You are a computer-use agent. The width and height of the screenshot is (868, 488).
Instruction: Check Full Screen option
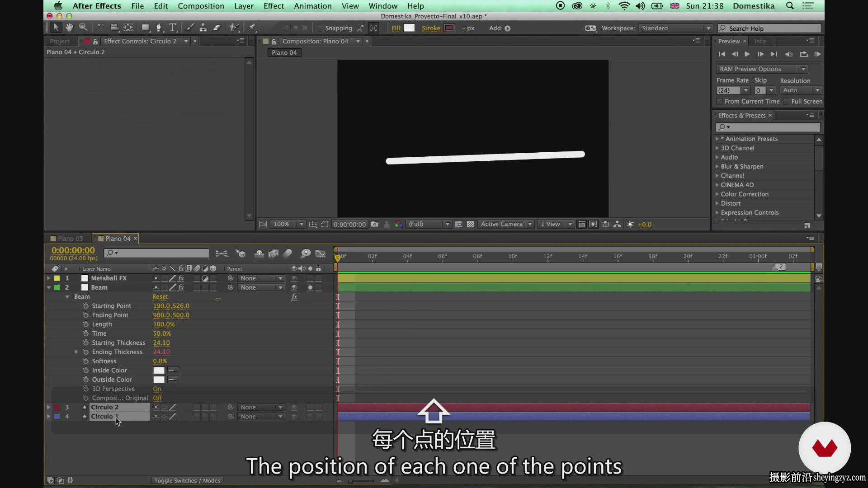pyautogui.click(x=787, y=101)
